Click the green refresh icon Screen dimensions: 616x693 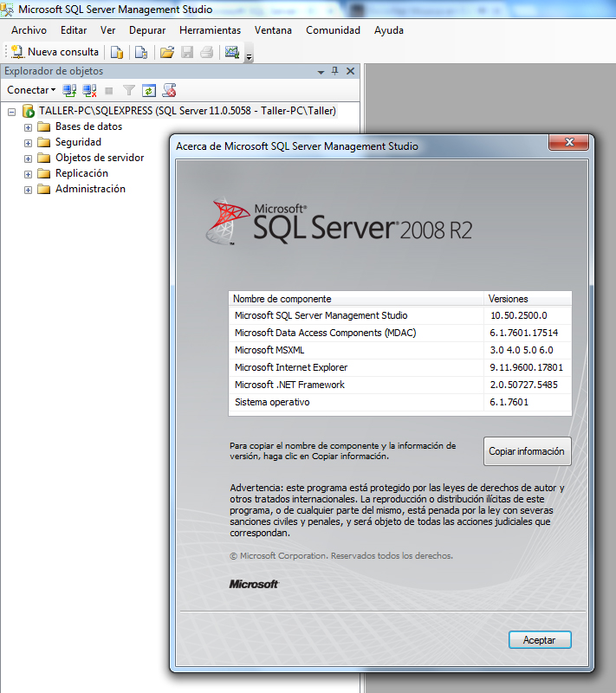(149, 91)
